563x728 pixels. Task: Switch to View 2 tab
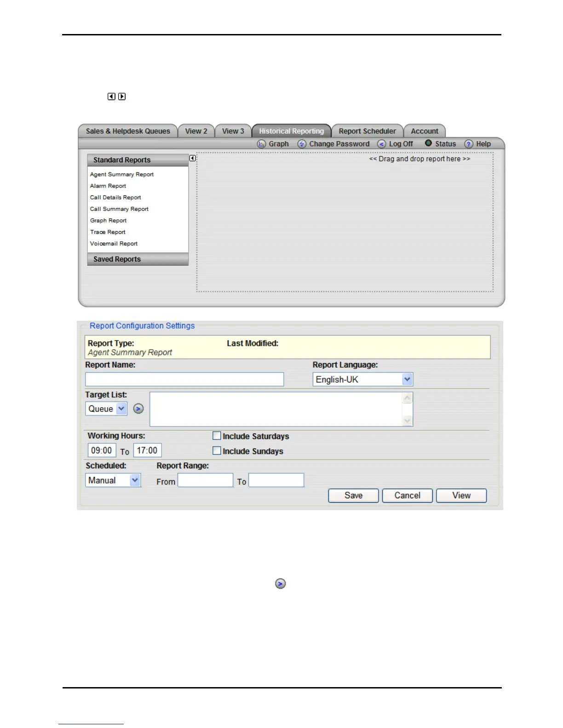point(196,131)
